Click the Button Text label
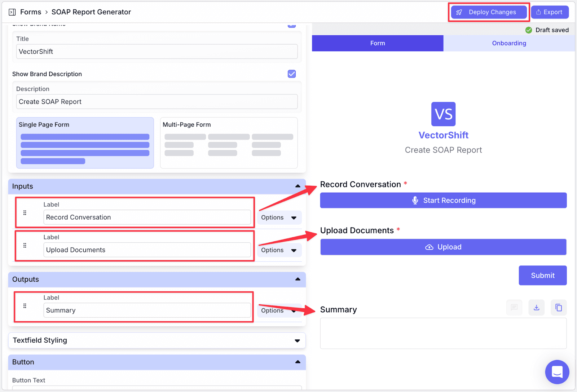The height and width of the screenshot is (392, 577). (x=29, y=380)
